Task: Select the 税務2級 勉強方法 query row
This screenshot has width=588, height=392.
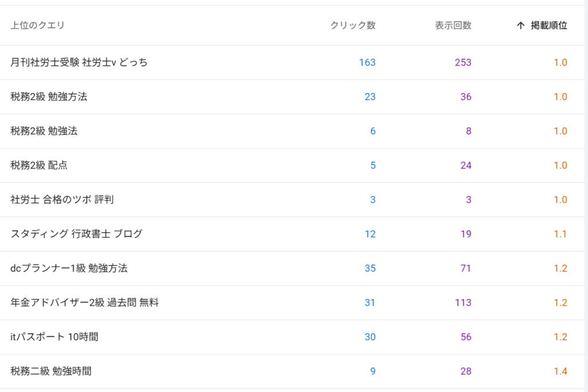Action: [x=49, y=97]
